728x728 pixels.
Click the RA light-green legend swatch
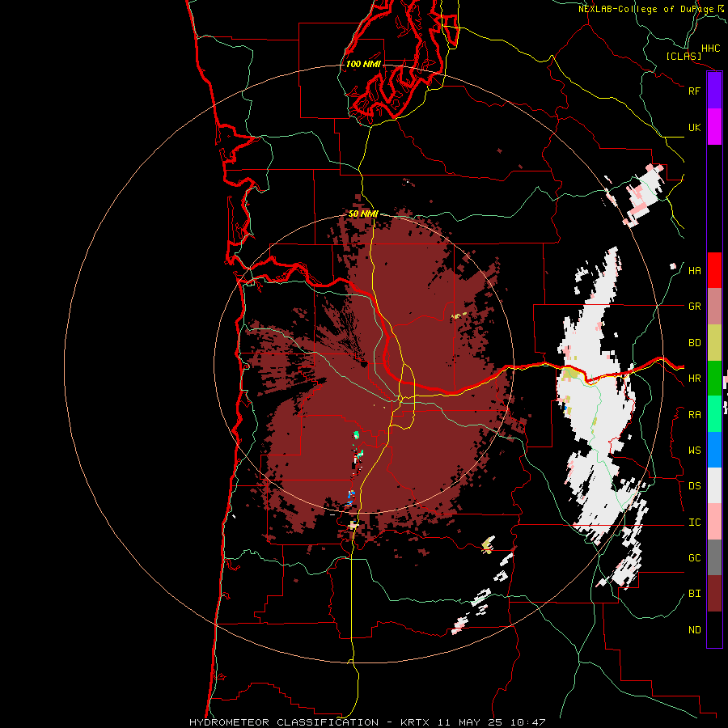[x=714, y=414]
